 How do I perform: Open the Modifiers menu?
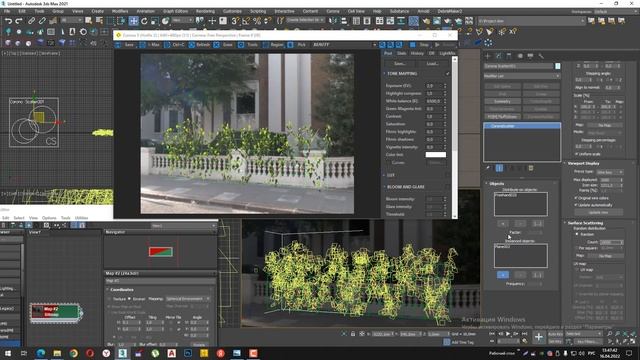[x=120, y=11]
